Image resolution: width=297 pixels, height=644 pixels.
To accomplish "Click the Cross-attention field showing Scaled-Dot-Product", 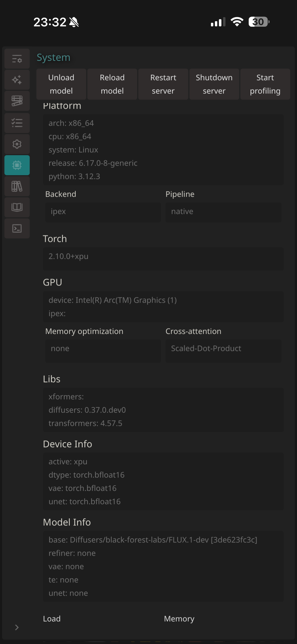I will tap(223, 349).
